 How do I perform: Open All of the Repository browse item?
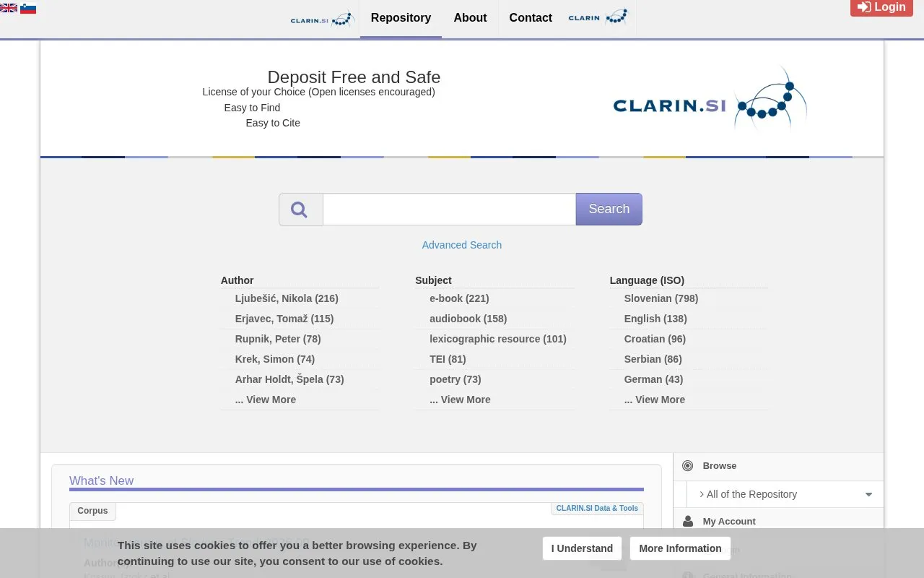[x=751, y=494]
